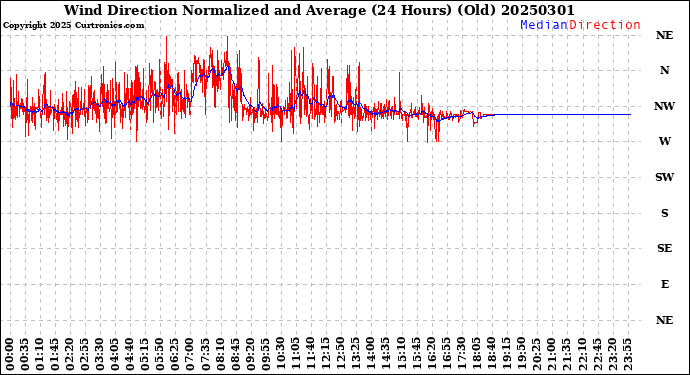Click the SW axis label

tap(664, 177)
